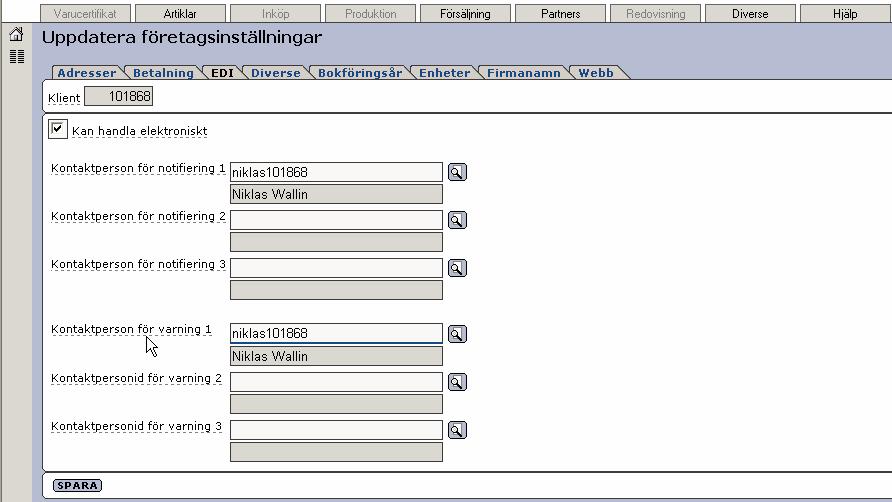This screenshot has width=892, height=502.
Task: Click varning 1 contact ID field
Action: coord(336,334)
